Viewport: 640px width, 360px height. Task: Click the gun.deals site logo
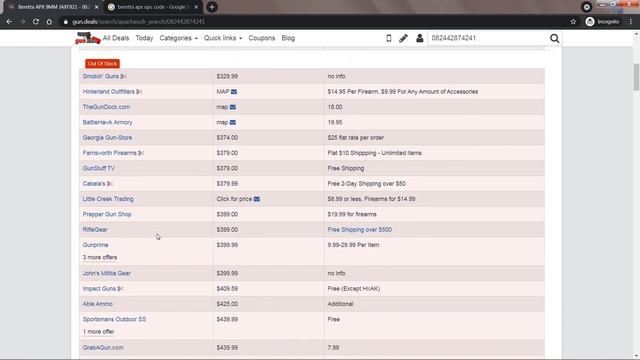point(88,38)
